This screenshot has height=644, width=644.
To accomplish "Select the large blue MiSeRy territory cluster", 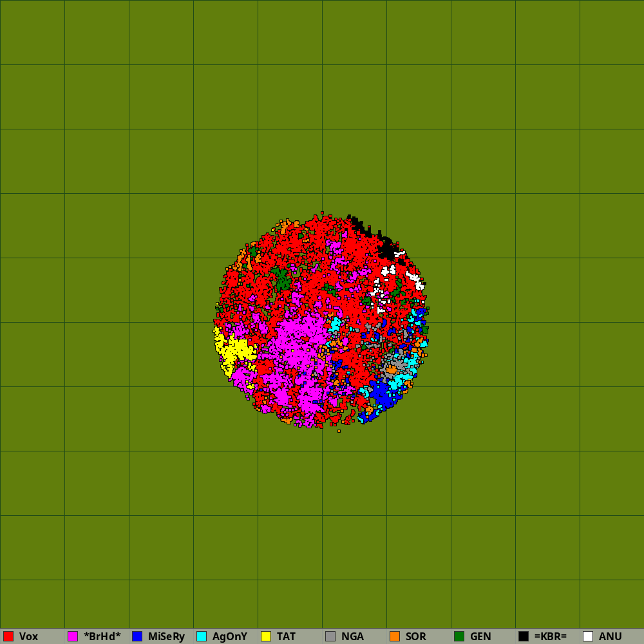I will point(383,394).
